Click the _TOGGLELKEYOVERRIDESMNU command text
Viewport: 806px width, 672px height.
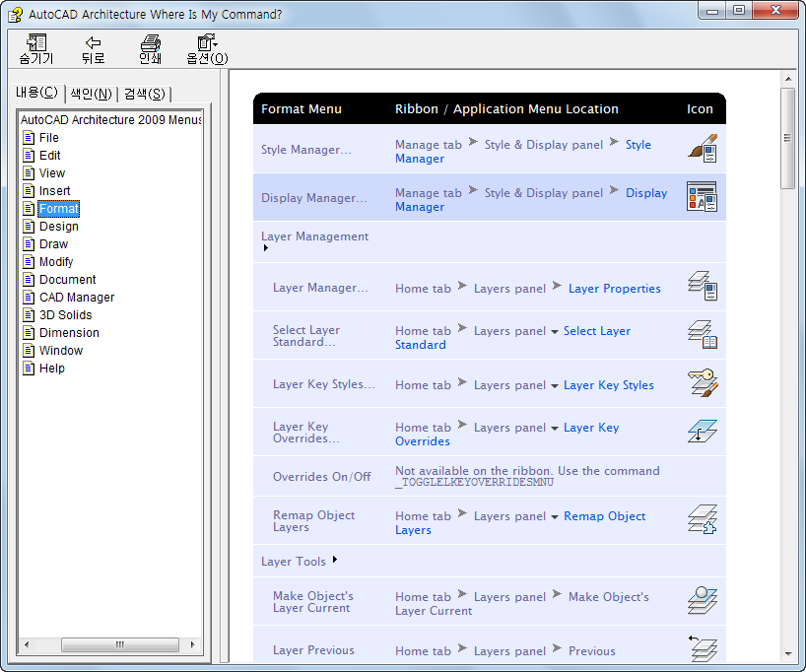click(474, 483)
